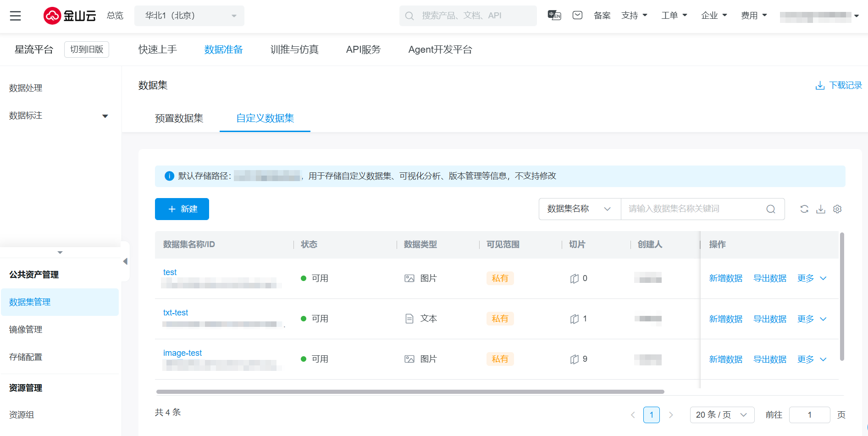The width and height of the screenshot is (868, 436).
Task: Expand the 数据集名称 filter dropdown
Action: click(x=579, y=209)
